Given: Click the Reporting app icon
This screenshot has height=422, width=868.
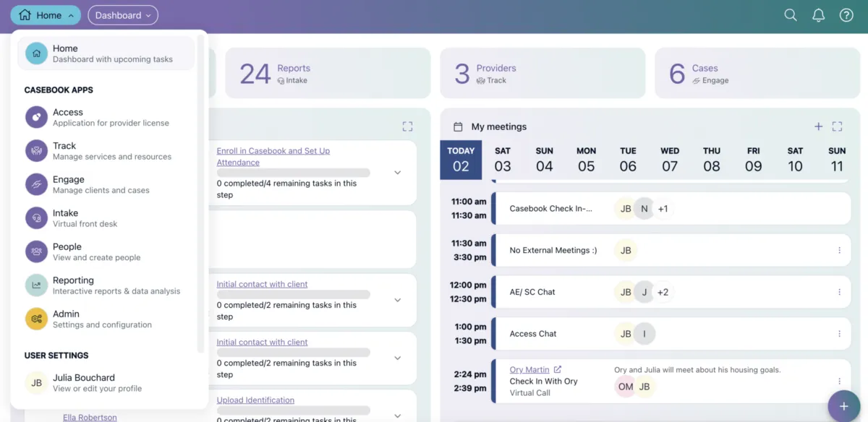Looking at the screenshot, I should [36, 285].
